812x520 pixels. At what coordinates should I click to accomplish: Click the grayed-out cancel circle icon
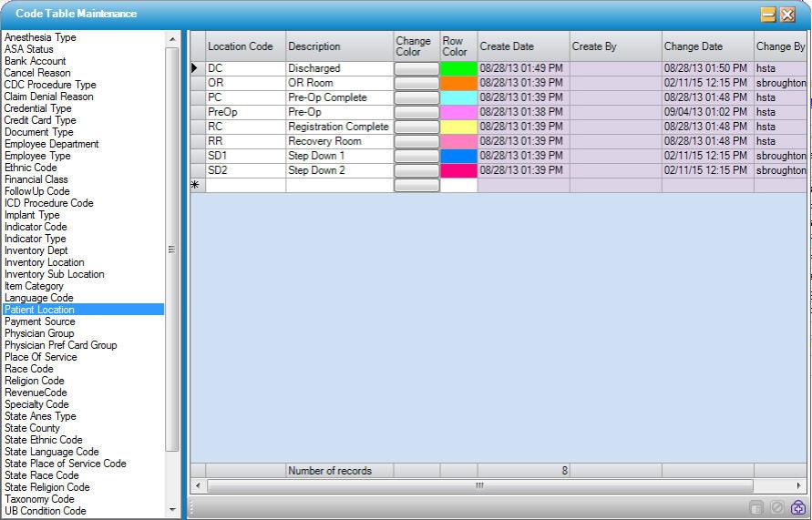tap(776, 508)
